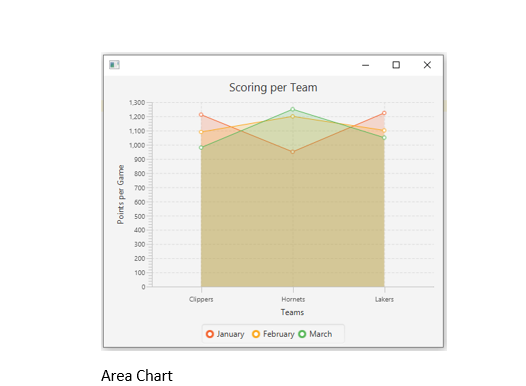Select the March legend label
Viewport: 526px width, 386px height.
(x=321, y=334)
